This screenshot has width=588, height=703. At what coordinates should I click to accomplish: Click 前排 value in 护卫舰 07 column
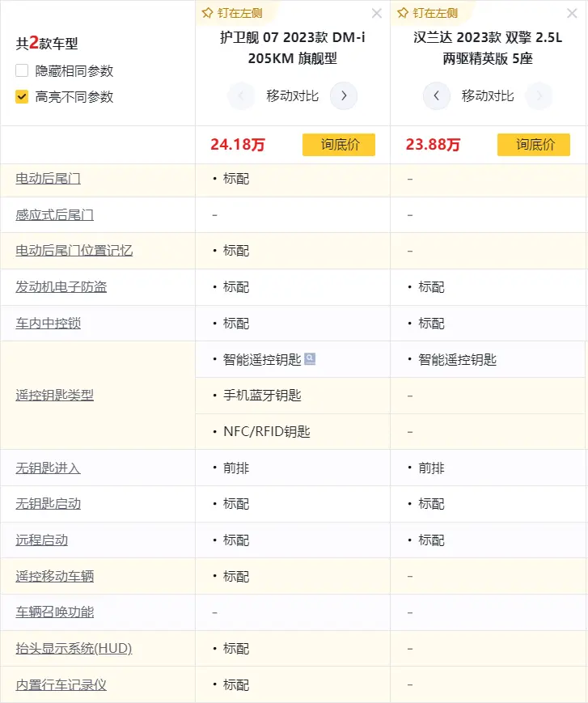(236, 468)
